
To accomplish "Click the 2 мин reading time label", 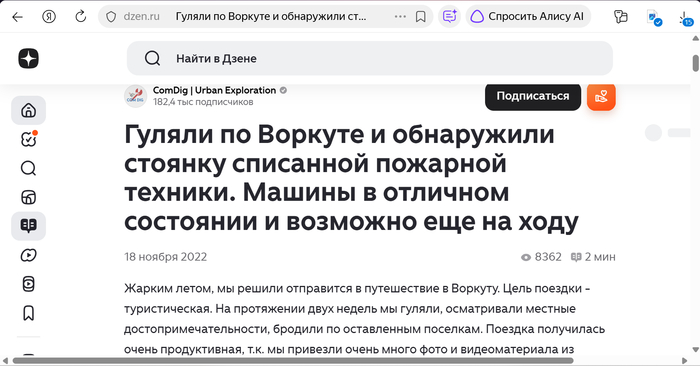I will [593, 257].
